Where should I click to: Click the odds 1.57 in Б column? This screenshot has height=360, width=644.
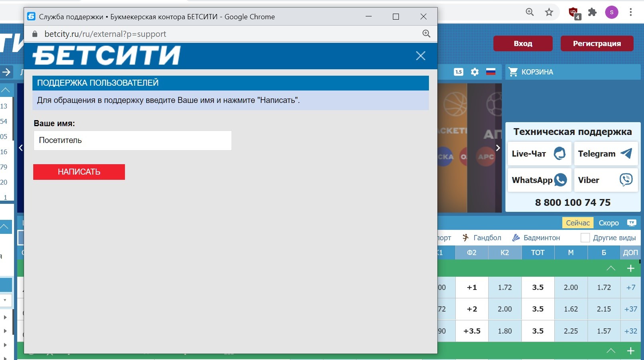coord(604,331)
